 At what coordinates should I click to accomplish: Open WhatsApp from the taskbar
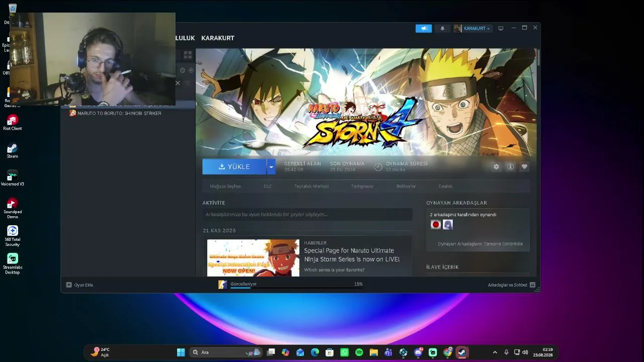coord(344,352)
